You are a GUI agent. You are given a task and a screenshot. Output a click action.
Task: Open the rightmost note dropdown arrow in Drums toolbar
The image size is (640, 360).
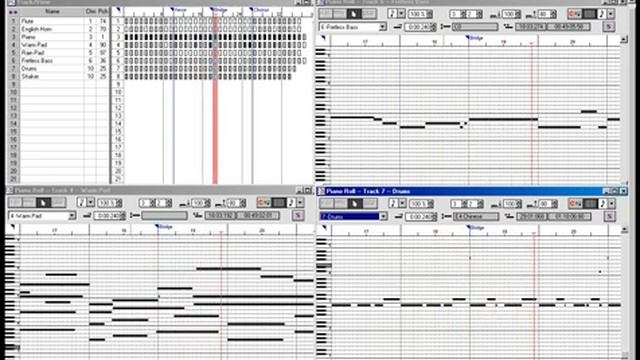[611, 203]
